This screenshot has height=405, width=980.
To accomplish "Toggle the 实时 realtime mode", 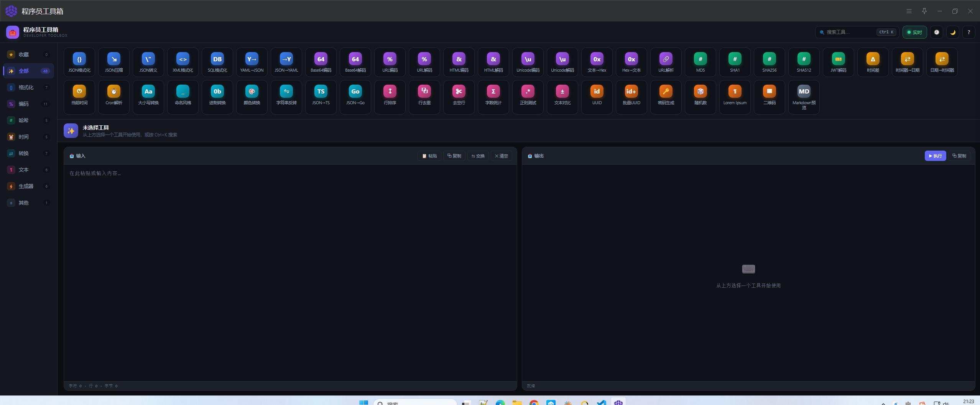I will pos(915,32).
